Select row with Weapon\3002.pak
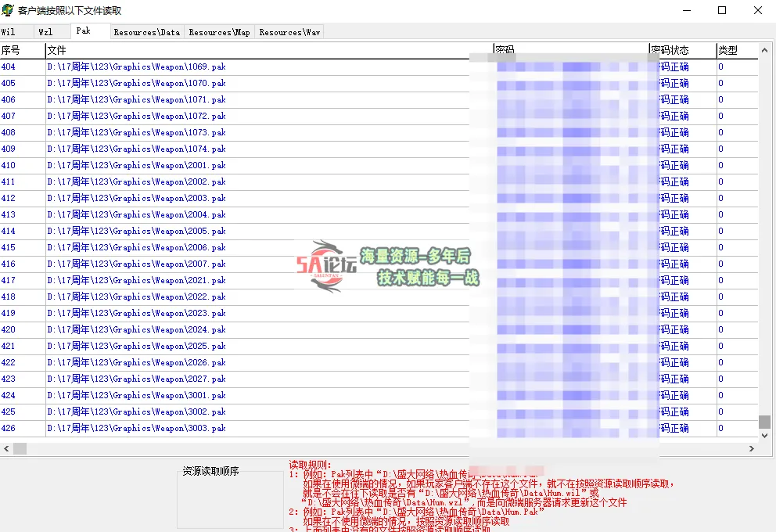This screenshot has width=776, height=532. point(379,412)
